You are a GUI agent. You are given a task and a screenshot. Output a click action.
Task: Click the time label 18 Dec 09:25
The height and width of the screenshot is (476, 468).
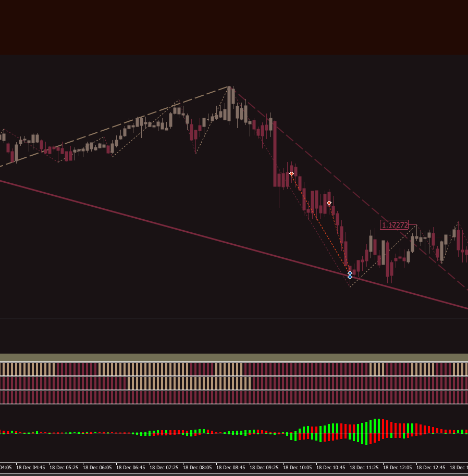point(264,468)
